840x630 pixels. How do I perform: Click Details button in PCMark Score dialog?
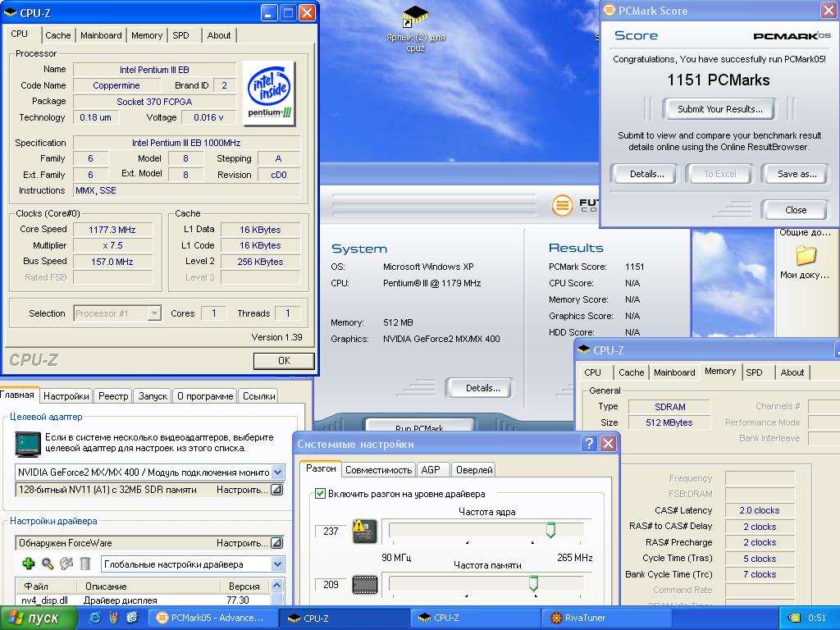click(x=646, y=174)
